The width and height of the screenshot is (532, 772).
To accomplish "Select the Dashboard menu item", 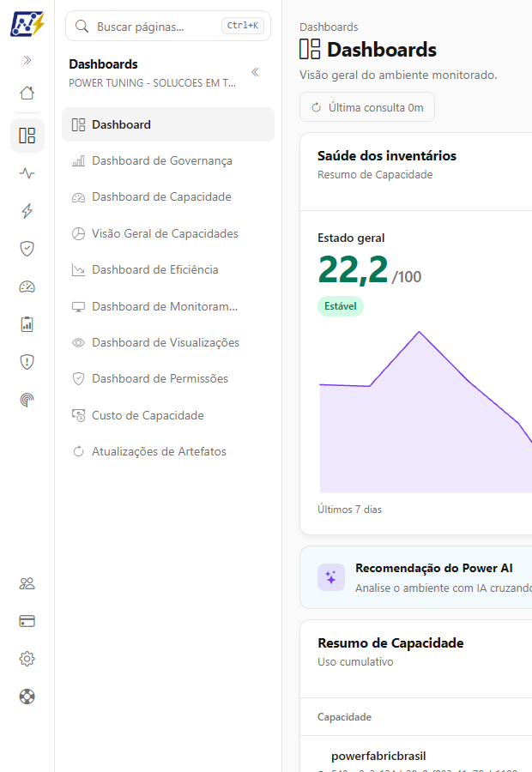I will pos(168,124).
